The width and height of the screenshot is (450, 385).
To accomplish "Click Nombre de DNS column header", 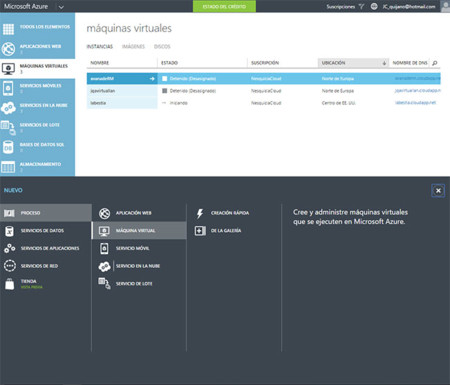I will tap(410, 63).
